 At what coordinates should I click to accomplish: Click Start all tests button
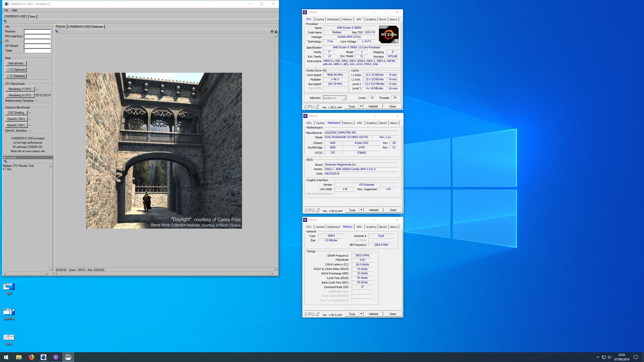(16, 63)
